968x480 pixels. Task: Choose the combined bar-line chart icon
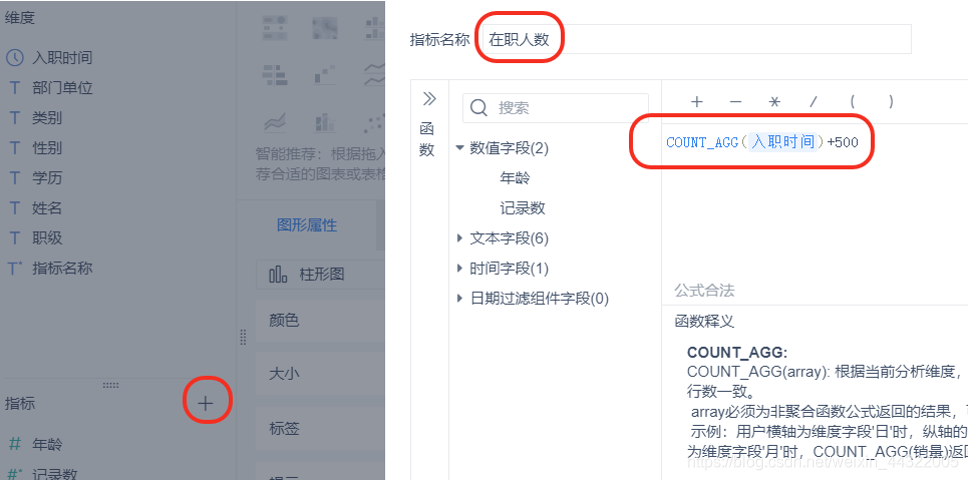[x=324, y=123]
